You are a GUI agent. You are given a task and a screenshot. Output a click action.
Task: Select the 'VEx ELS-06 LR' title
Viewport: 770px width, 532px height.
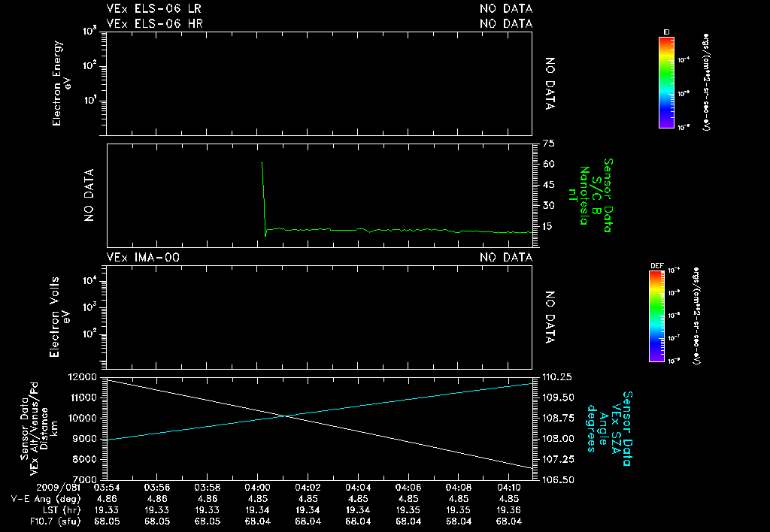153,9
